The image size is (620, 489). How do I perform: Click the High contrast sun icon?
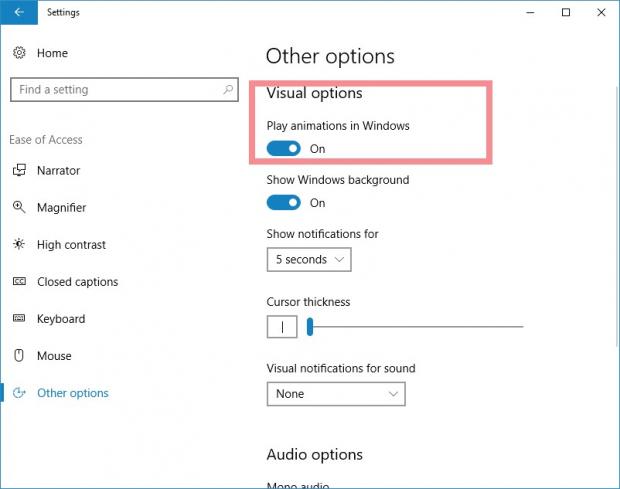[19, 245]
